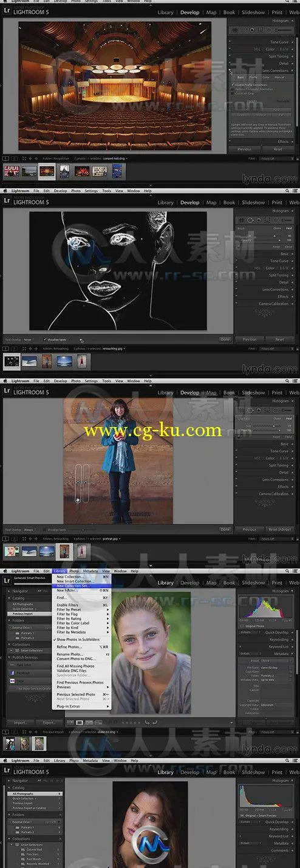Click Facebook icon in Publish Services panel
The height and width of the screenshot is (868, 300).
12,673
